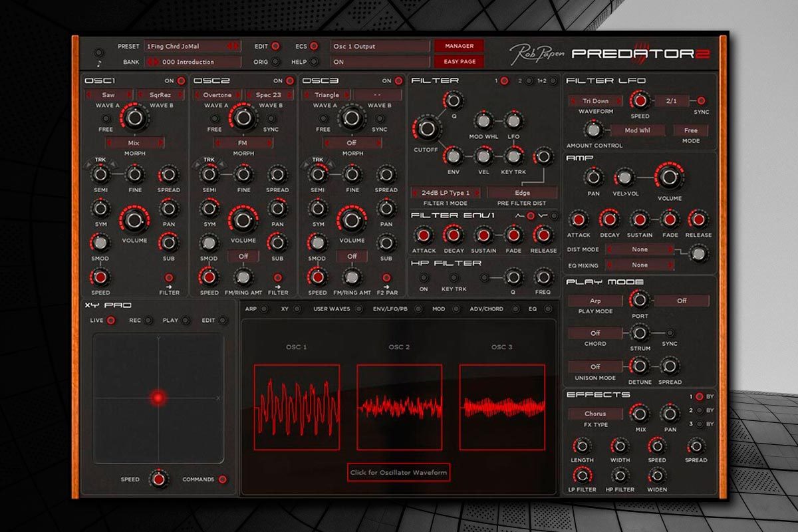Toggle OSC3 ON switch
This screenshot has width=798, height=532.
[399, 81]
